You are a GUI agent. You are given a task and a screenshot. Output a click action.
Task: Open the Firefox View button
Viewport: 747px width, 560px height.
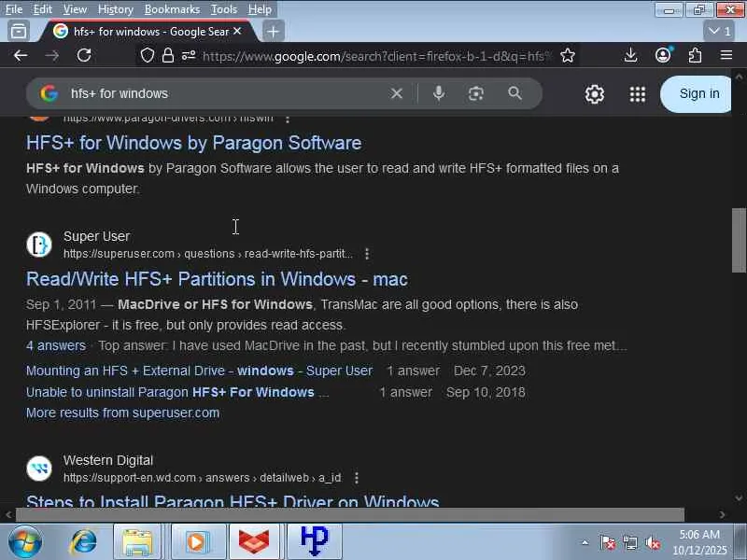tap(19, 32)
